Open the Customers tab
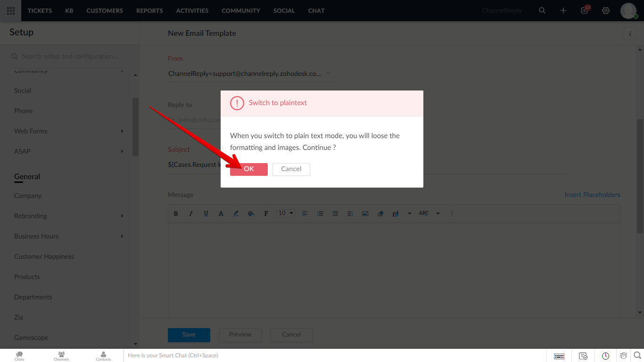 (105, 10)
